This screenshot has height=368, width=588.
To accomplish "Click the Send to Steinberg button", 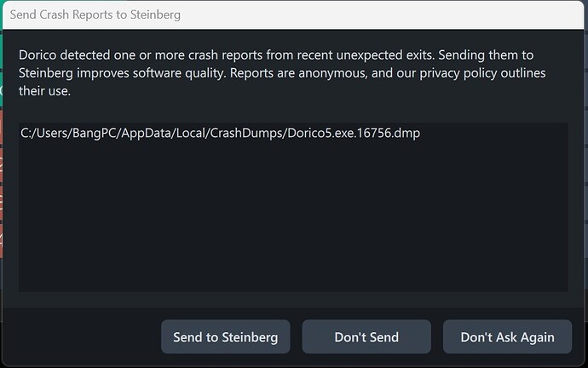I will pyautogui.click(x=225, y=336).
